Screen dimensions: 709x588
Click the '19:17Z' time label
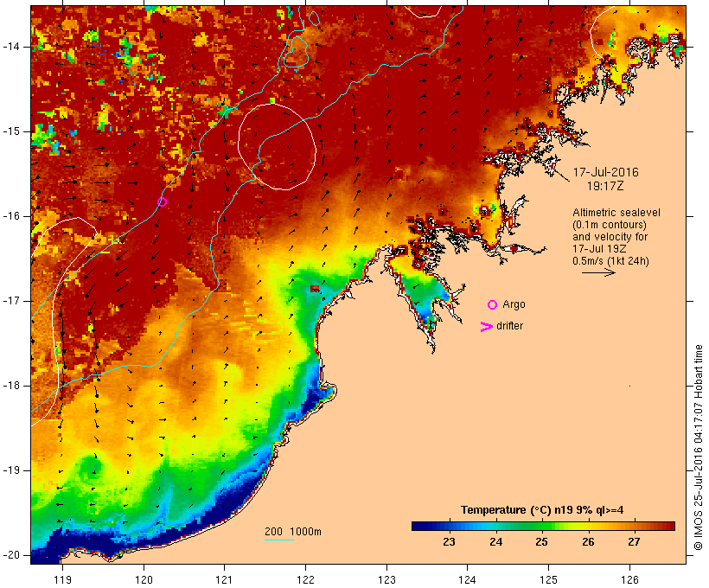click(x=605, y=186)
